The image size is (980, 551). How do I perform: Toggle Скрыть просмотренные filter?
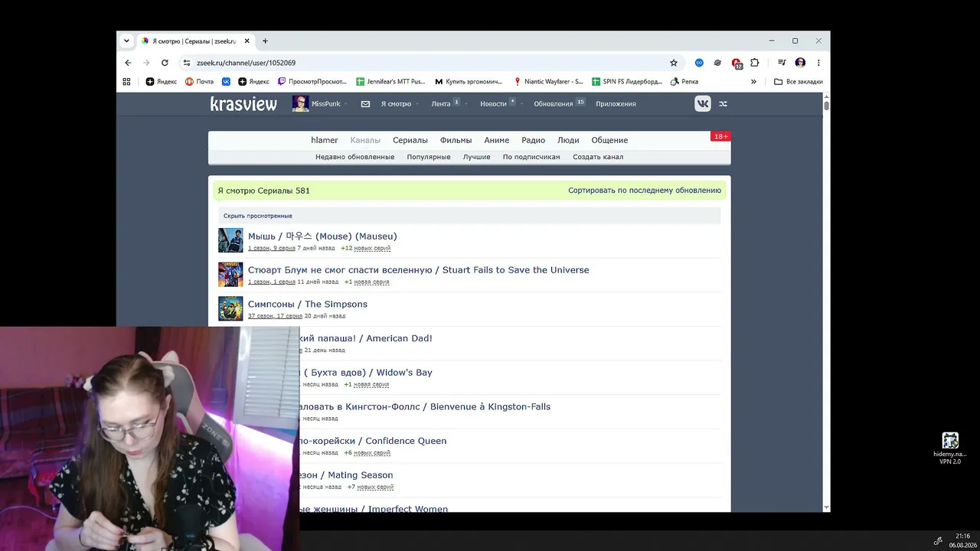click(258, 216)
